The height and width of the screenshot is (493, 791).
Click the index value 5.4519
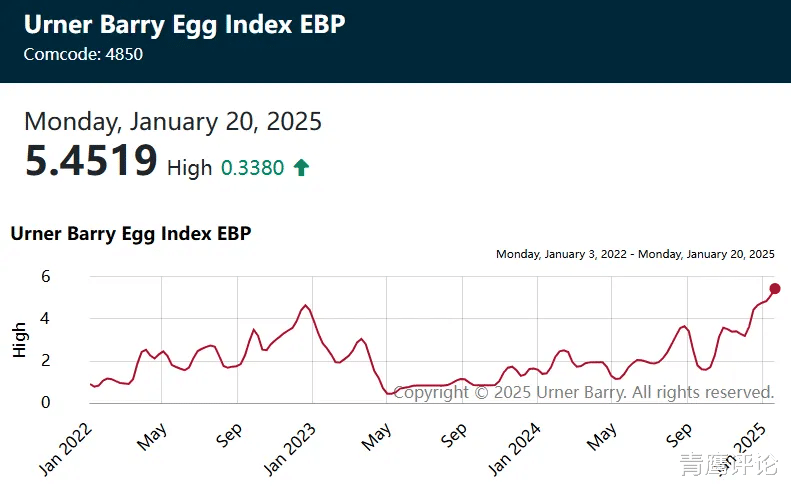click(91, 161)
